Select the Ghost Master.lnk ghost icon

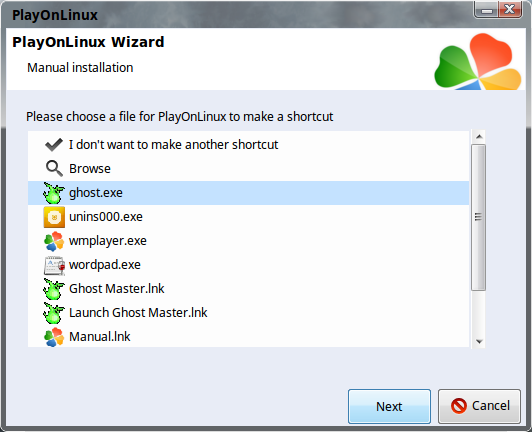(54, 289)
